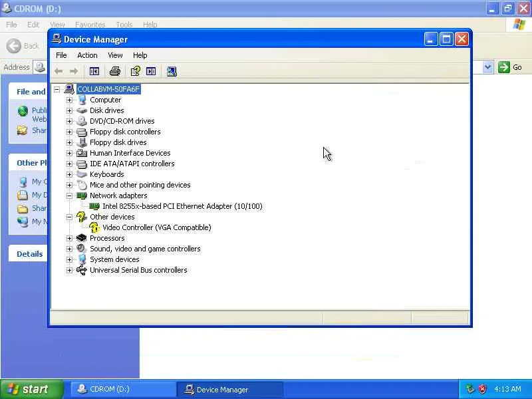Click Device Manager taskbar button
The image size is (532, 399).
230,390
